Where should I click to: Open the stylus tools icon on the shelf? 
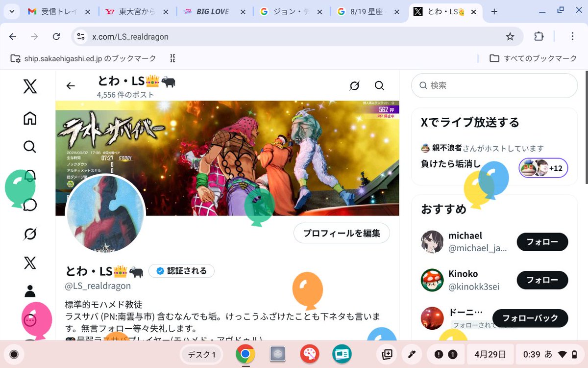point(412,354)
